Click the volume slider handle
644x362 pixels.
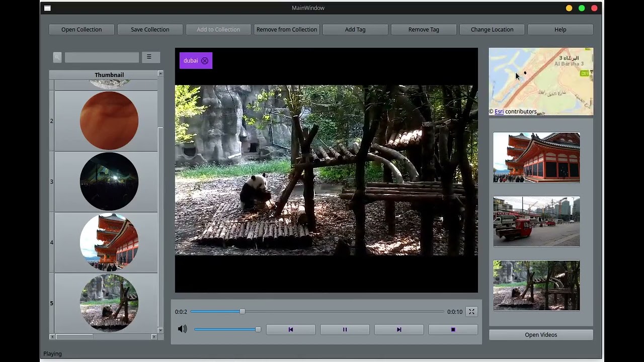point(258,329)
